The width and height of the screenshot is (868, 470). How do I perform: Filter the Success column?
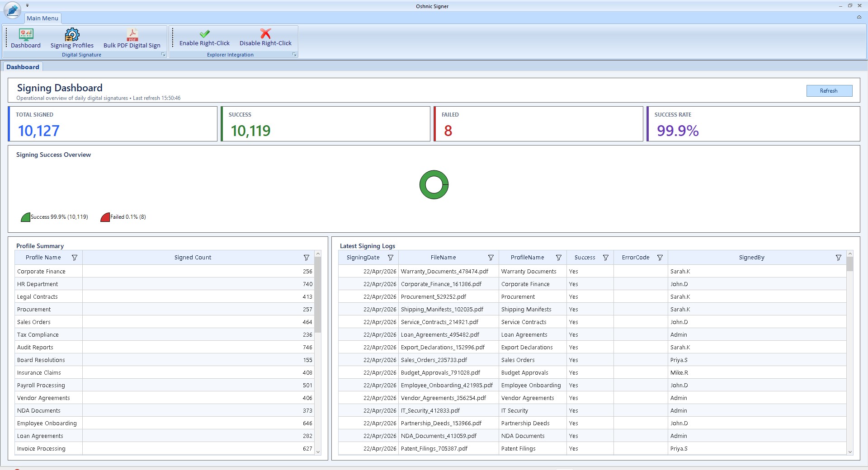(x=606, y=258)
